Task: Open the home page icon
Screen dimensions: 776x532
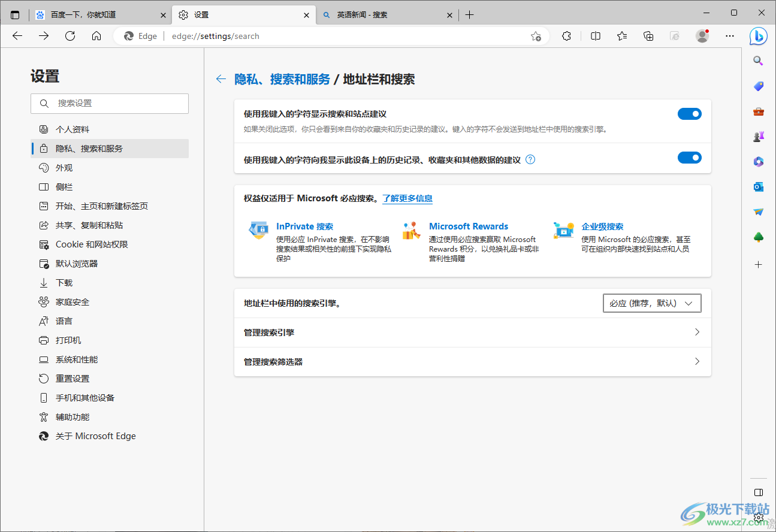Action: coord(96,36)
